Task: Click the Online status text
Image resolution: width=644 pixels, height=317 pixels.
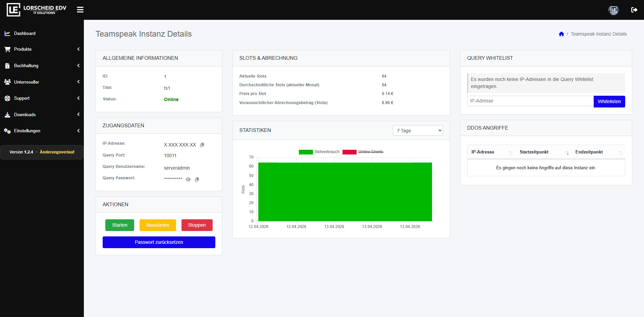Action: pos(171,99)
